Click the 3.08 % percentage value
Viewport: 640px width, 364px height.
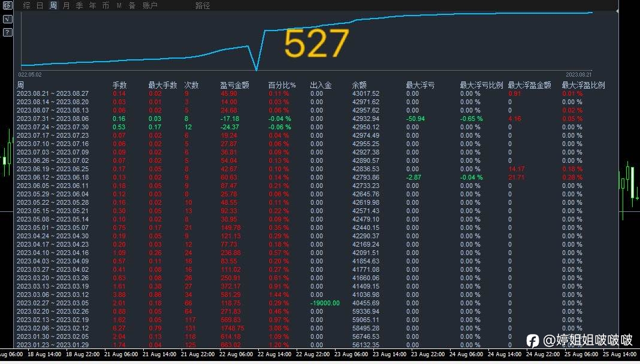279,328
